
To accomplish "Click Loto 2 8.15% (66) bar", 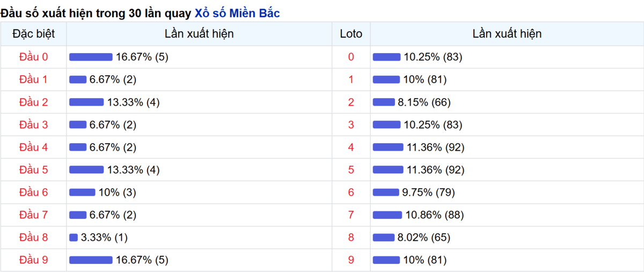I will pos(384,102).
